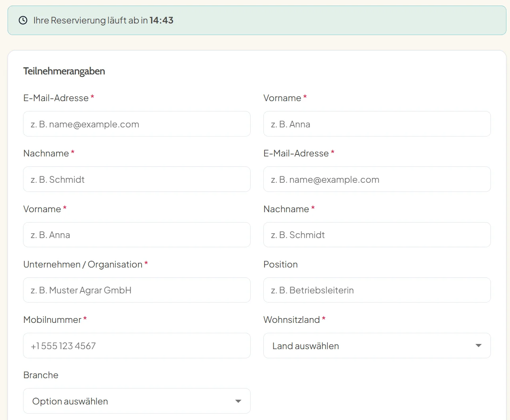
Task: Click the Wohnsitzland label
Action: click(292, 320)
